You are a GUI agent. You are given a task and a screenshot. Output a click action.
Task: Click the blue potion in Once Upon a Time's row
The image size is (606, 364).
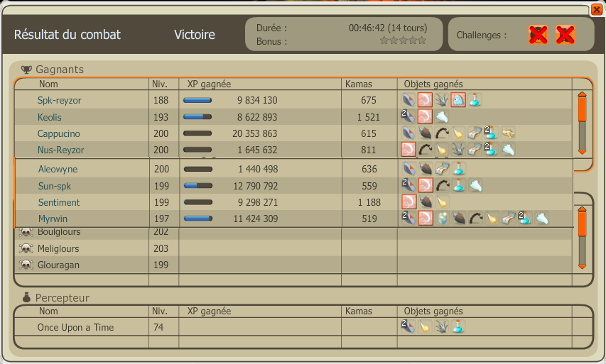[x=458, y=327]
